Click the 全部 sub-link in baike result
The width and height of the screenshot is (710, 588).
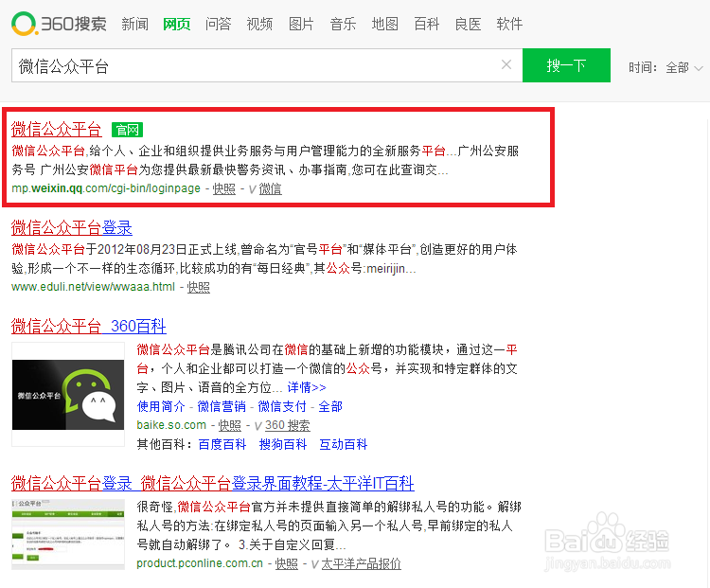(x=330, y=407)
